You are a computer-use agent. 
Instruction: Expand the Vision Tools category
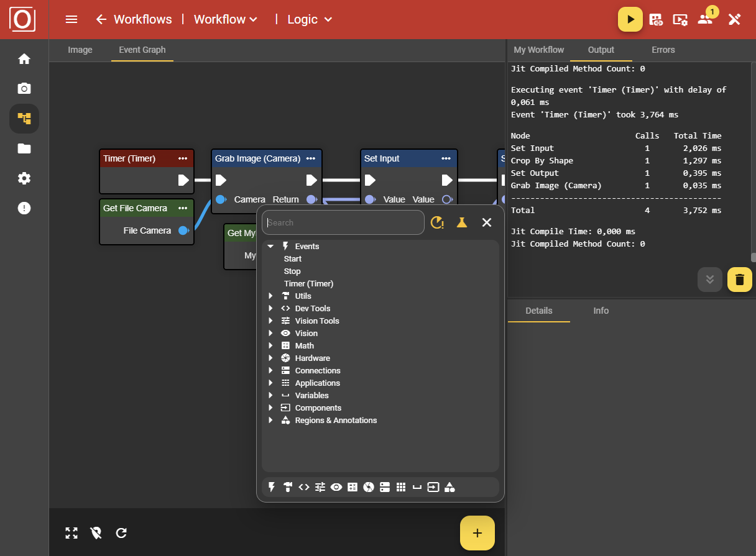pyautogui.click(x=270, y=321)
